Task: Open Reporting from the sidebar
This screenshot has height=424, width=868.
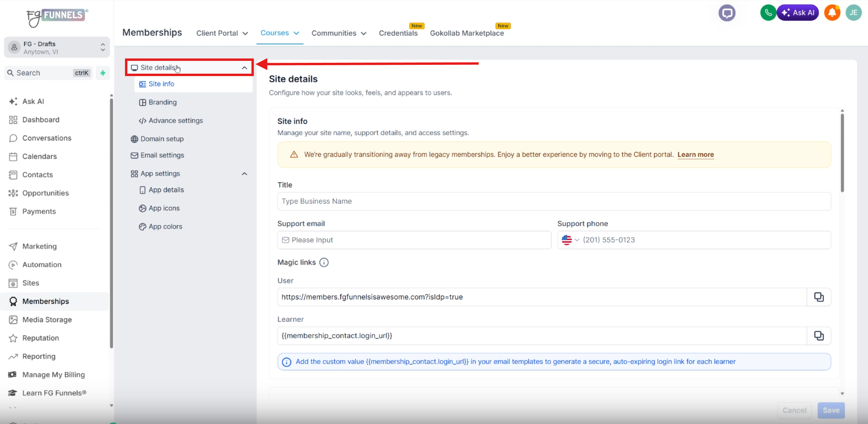Action: coord(39,356)
